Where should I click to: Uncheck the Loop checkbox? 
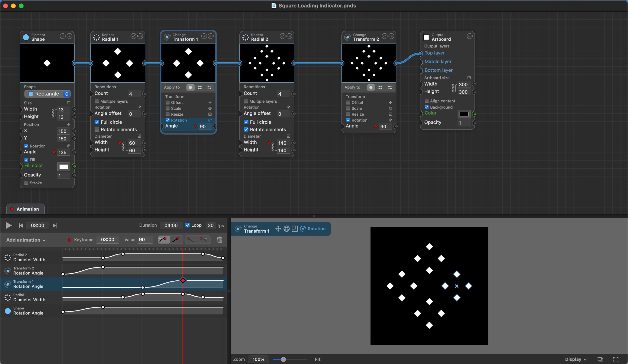[187, 225]
